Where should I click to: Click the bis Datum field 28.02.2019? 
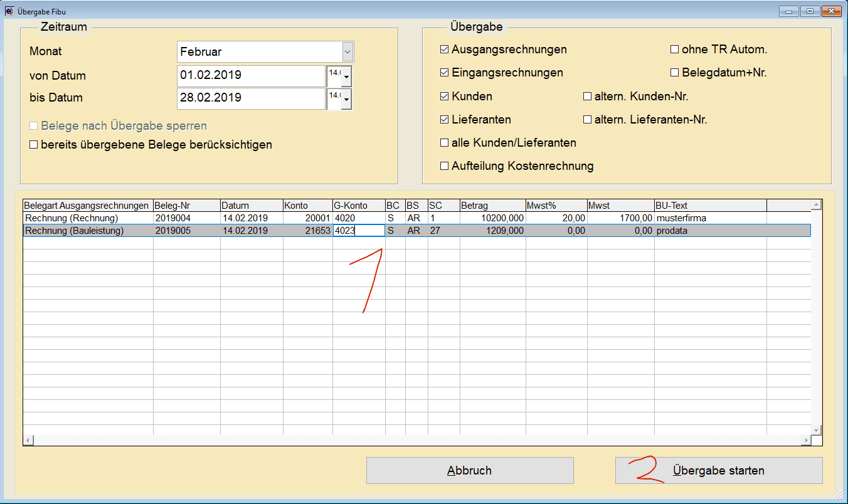(x=251, y=98)
